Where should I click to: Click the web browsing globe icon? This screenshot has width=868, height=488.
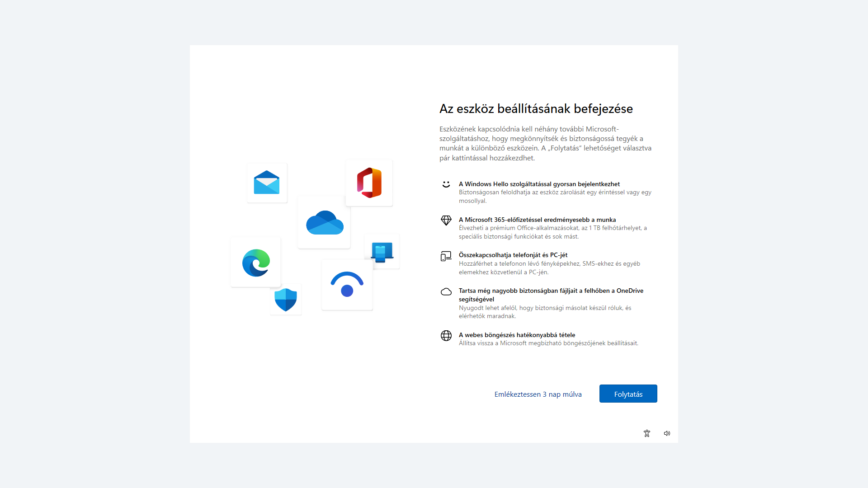click(x=446, y=336)
